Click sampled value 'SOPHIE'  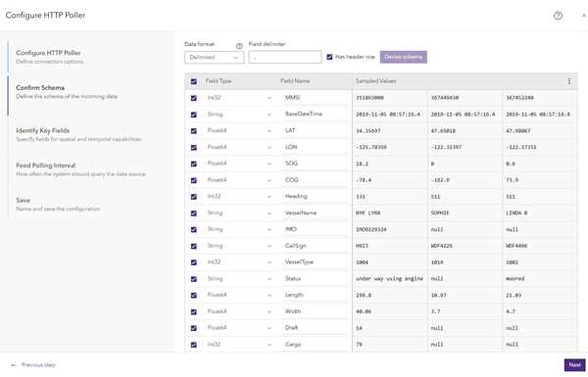tap(440, 213)
